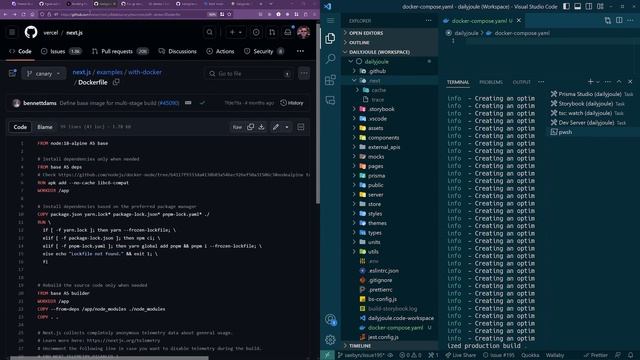Click the Go to file search field
This screenshot has width=640, height=360.
(249, 73)
